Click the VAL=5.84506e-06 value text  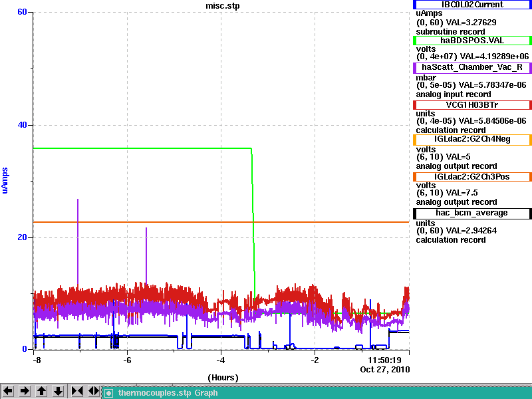pos(492,121)
